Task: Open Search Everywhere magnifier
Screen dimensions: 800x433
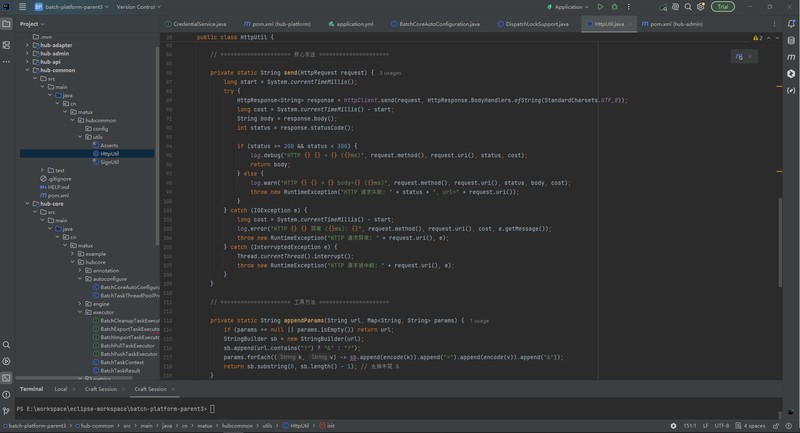Action: [688, 7]
